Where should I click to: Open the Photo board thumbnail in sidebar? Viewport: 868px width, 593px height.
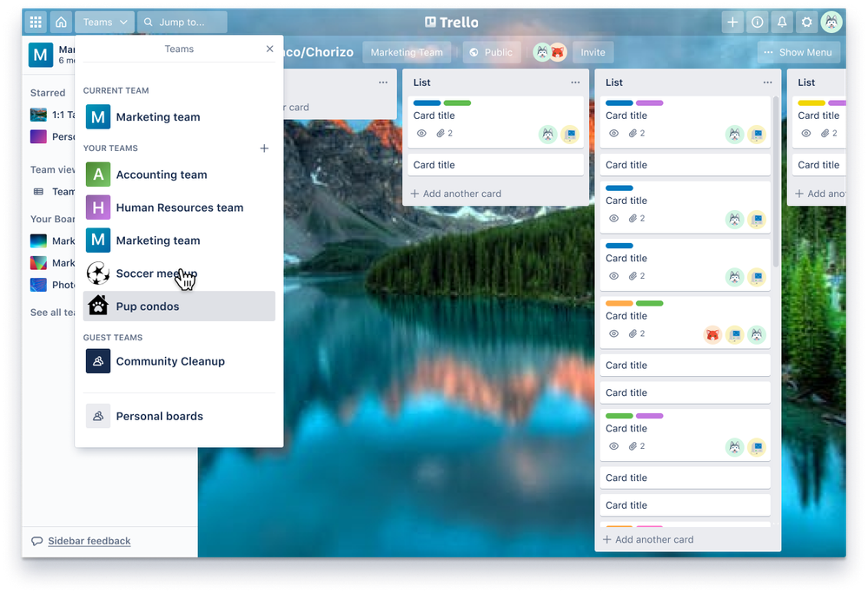coord(38,285)
